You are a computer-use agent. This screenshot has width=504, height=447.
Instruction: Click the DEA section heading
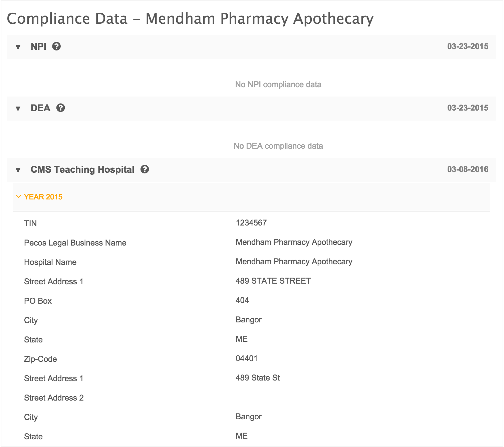[40, 108]
